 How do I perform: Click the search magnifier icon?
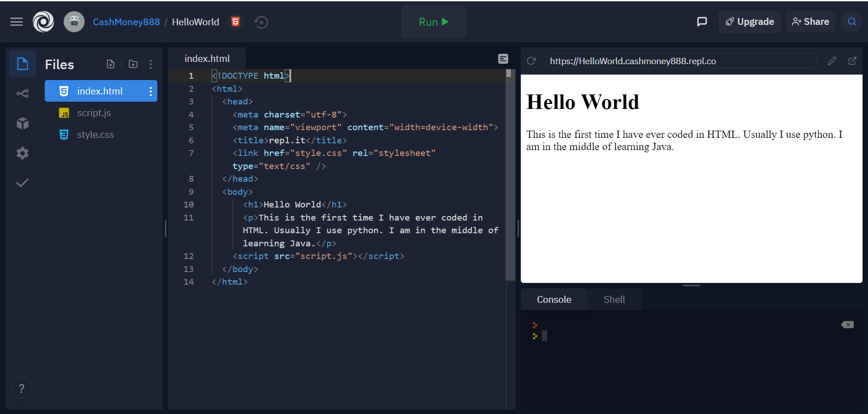point(852,22)
